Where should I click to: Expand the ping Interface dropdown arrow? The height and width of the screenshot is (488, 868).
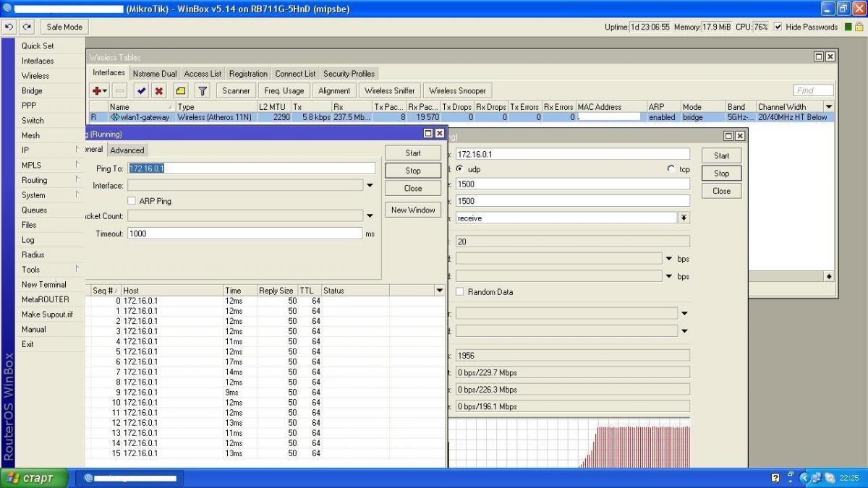pyautogui.click(x=370, y=186)
